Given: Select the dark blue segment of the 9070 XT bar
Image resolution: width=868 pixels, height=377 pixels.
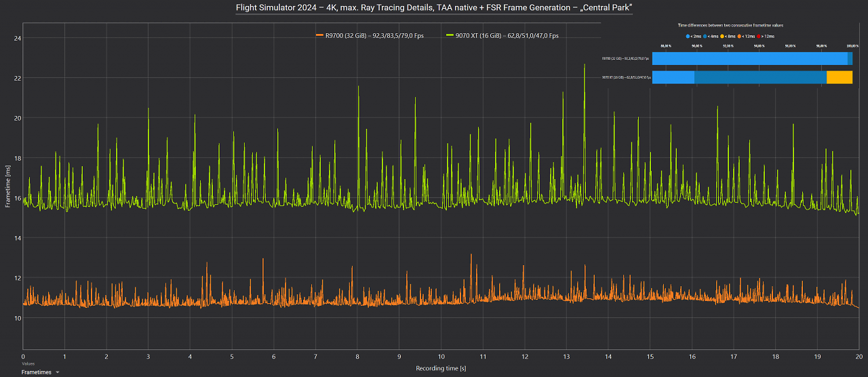Looking at the screenshot, I should point(760,77).
